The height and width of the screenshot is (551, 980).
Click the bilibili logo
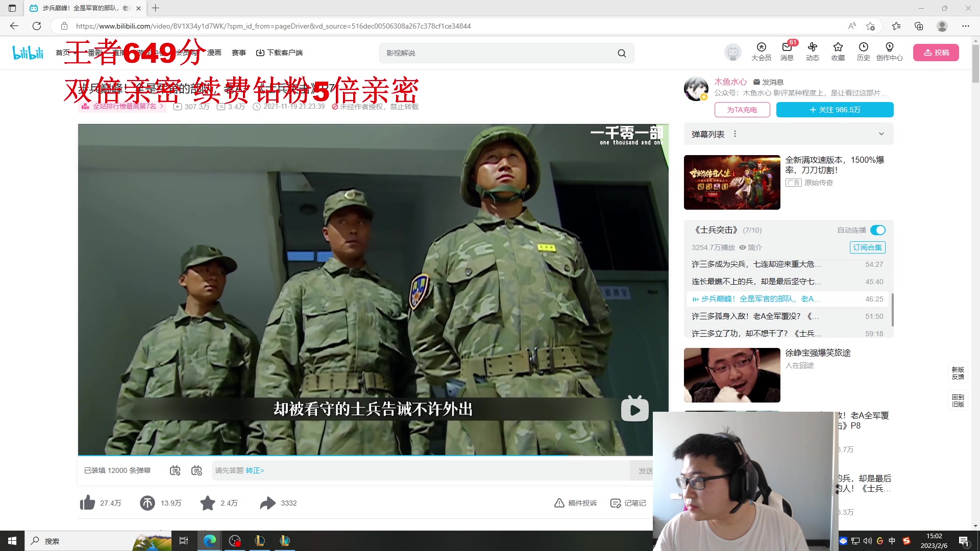coord(28,52)
